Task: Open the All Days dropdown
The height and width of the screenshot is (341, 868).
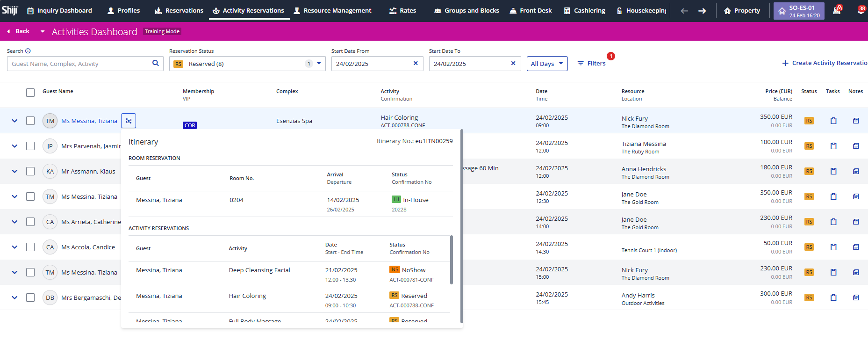Action: click(547, 64)
